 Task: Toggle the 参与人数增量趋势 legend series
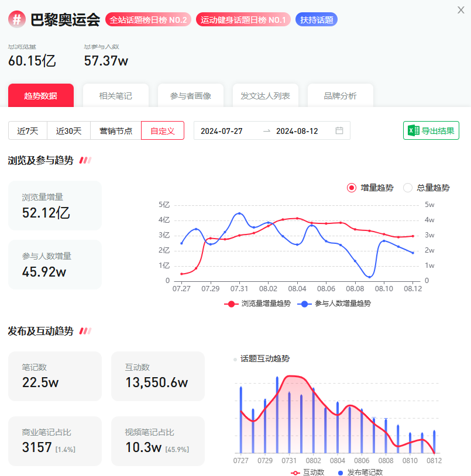click(x=334, y=303)
